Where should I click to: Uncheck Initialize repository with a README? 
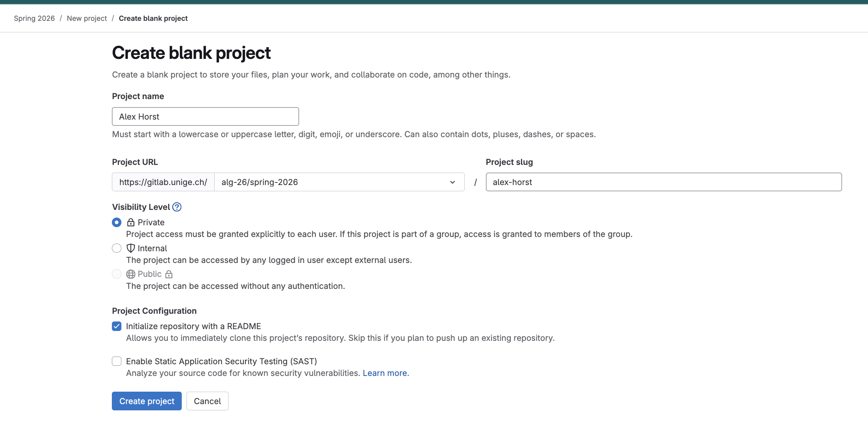click(x=116, y=326)
